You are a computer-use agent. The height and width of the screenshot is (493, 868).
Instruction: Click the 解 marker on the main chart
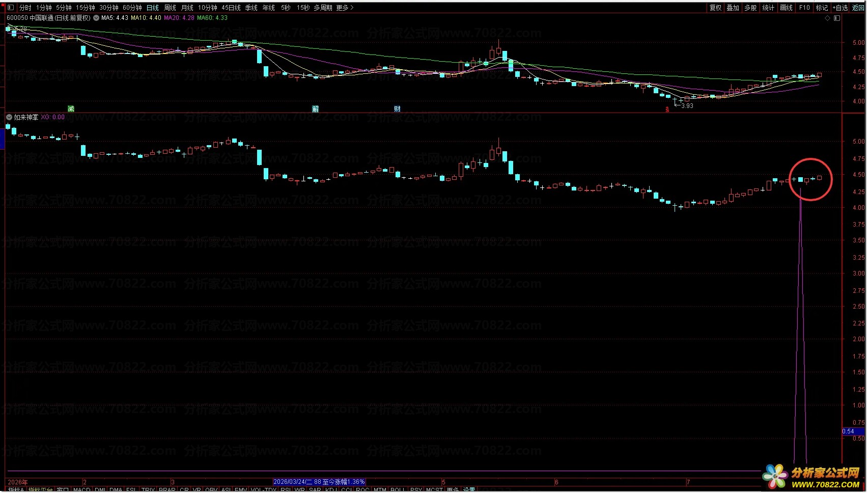click(315, 108)
